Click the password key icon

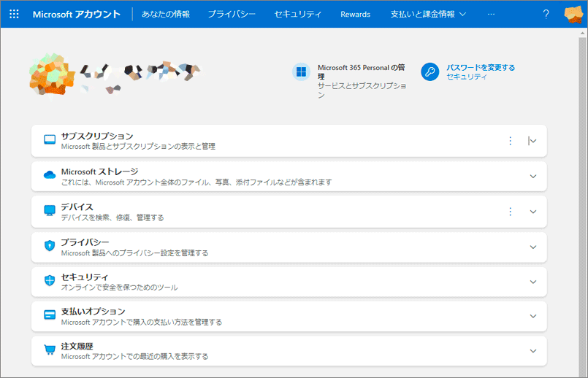tap(429, 72)
